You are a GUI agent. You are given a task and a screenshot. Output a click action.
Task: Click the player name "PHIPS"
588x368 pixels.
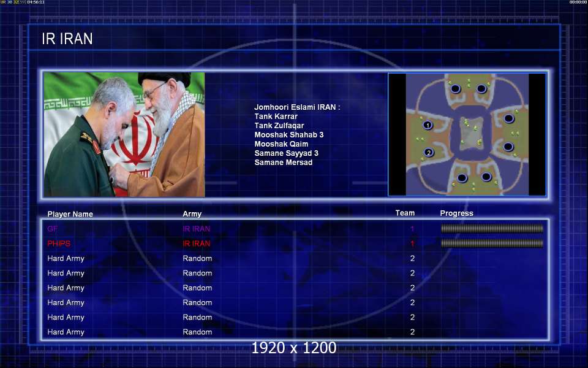[x=59, y=243]
